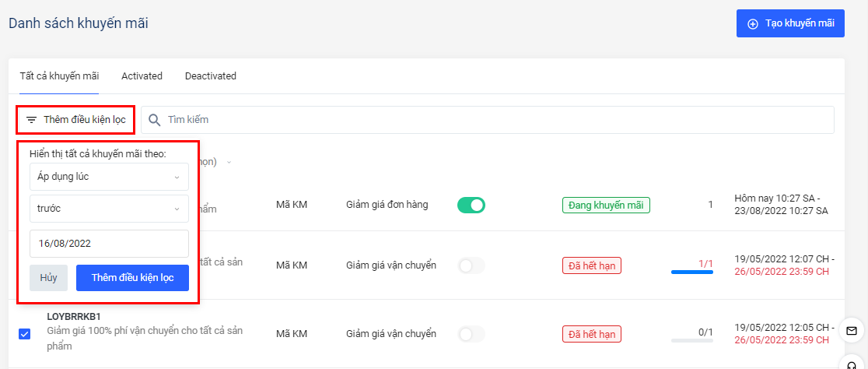Open the Áp dụng lúc dropdown
This screenshot has width=868, height=369.
pos(109,177)
